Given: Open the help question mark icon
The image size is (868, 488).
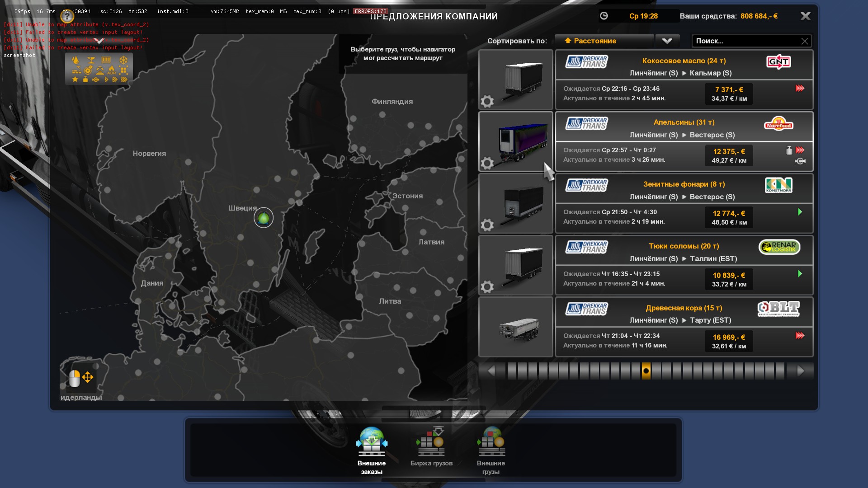Looking at the screenshot, I should (67, 17).
